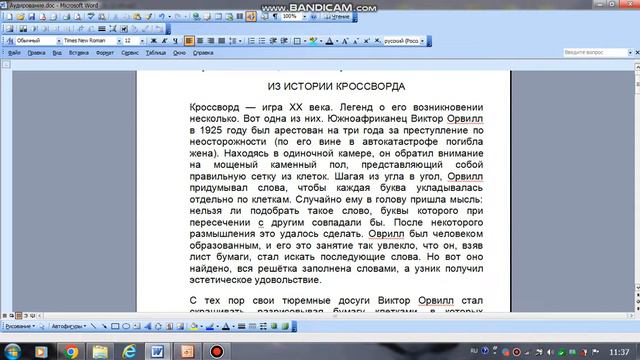Open the Правка menu

pyautogui.click(x=36, y=53)
